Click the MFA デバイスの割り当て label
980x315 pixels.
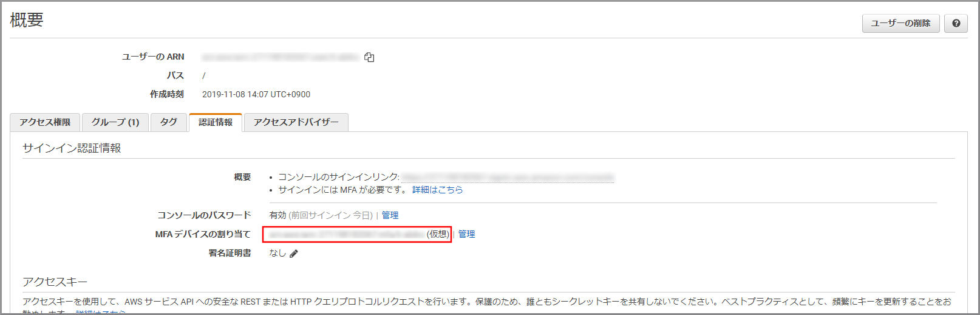click(x=203, y=234)
